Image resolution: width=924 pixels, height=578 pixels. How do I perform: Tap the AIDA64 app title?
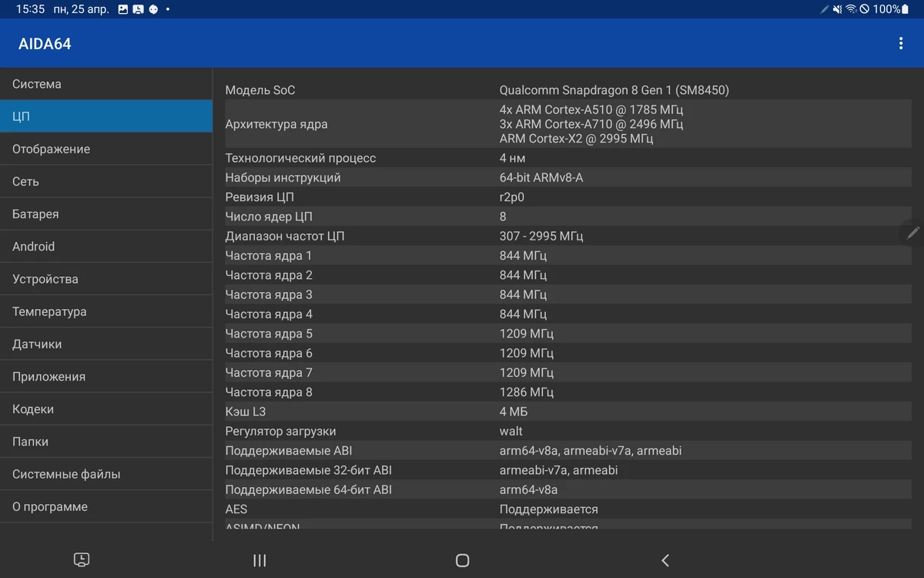[x=45, y=44]
